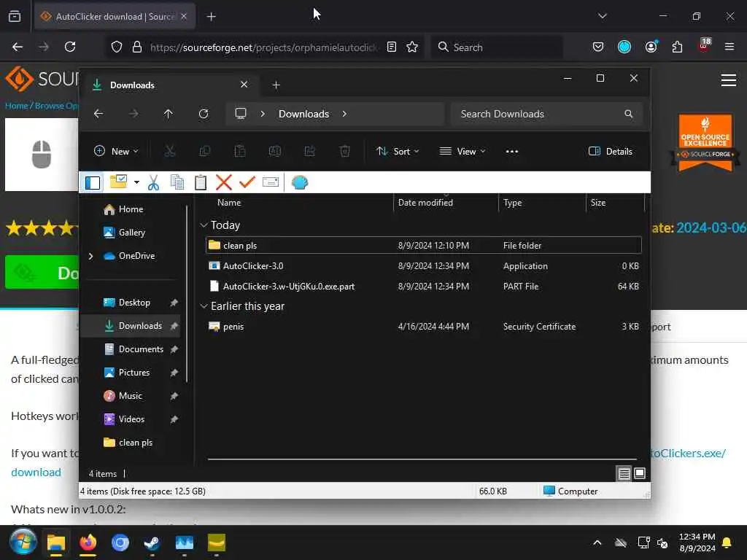Click the Home breadcrumb link on SourceForge
Viewport: 747px width, 560px height.
click(x=17, y=106)
